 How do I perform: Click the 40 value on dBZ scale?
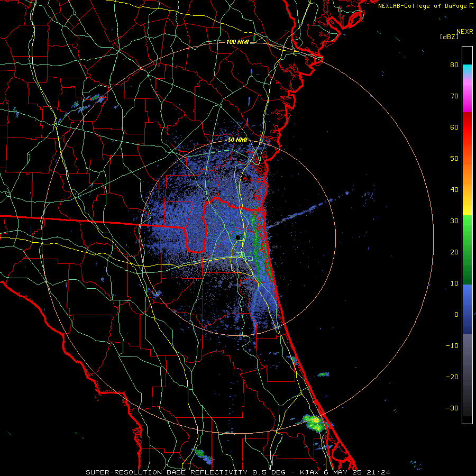[x=454, y=190]
